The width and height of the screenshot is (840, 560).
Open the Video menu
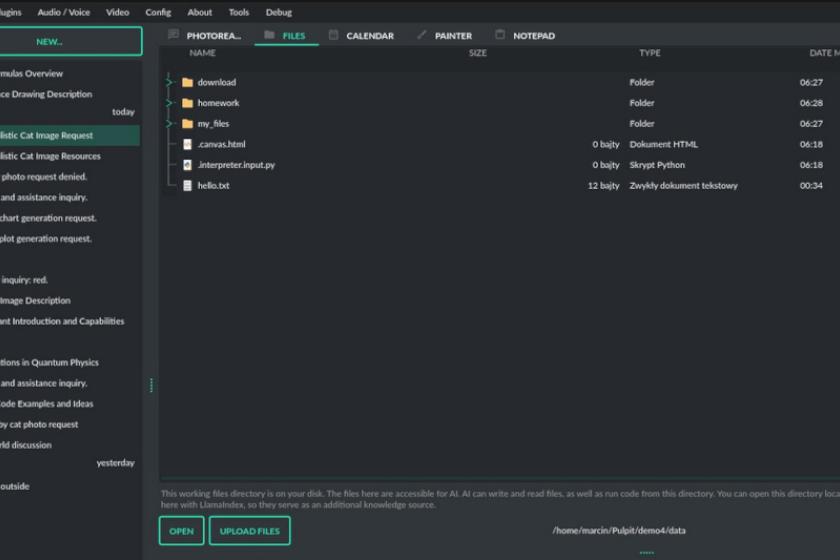(x=117, y=12)
